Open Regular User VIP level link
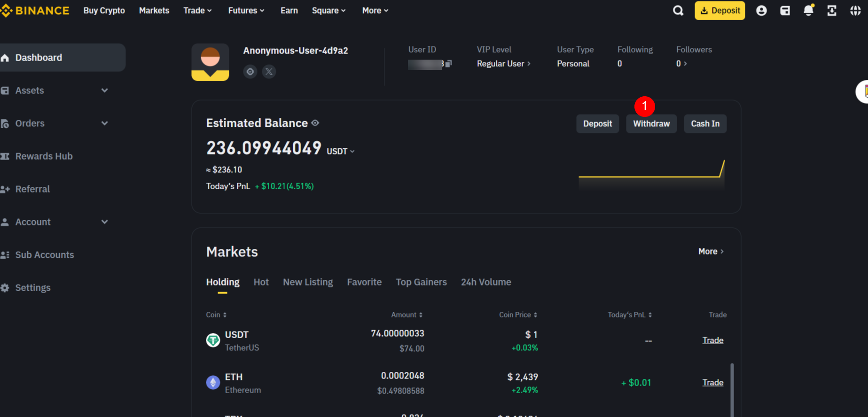 pyautogui.click(x=504, y=63)
